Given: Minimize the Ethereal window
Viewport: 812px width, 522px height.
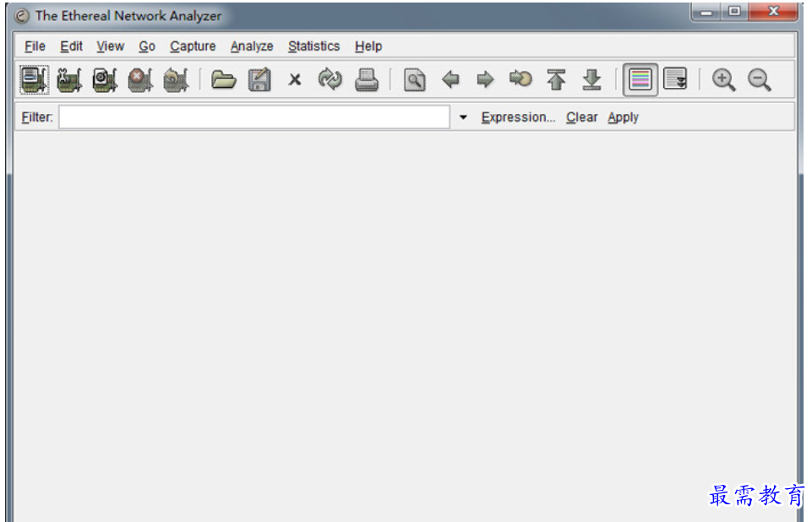Looking at the screenshot, I should [706, 12].
